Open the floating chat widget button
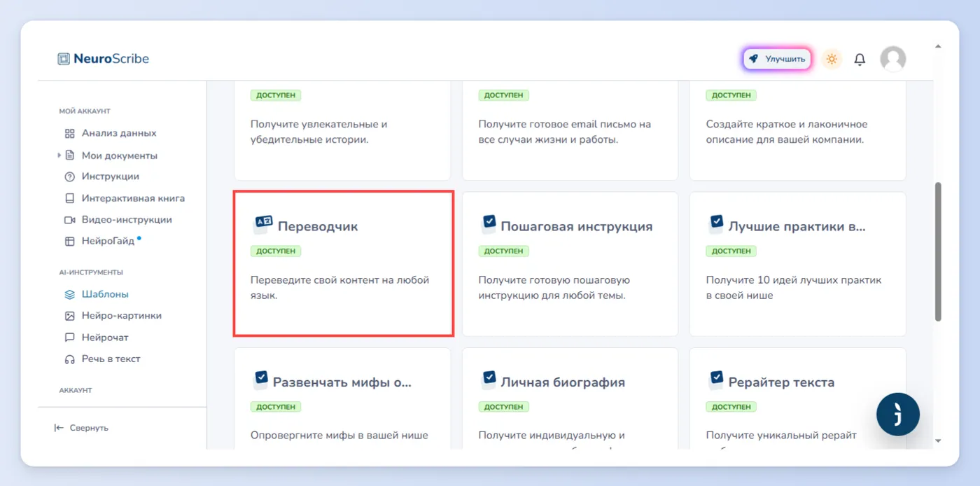 tap(898, 414)
